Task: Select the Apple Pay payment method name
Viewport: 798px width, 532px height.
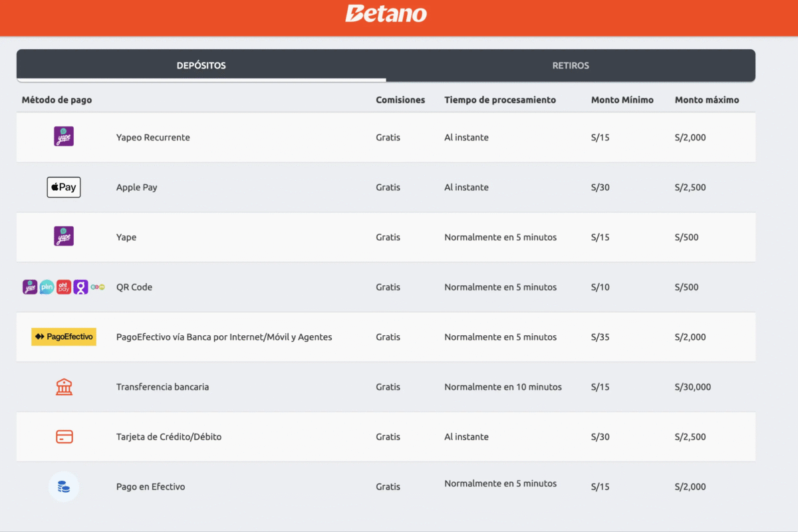Action: [137, 188]
